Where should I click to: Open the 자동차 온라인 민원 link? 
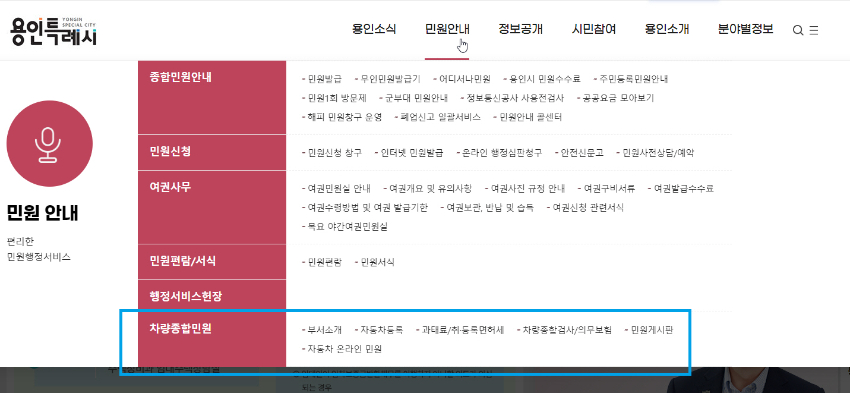pos(344,349)
